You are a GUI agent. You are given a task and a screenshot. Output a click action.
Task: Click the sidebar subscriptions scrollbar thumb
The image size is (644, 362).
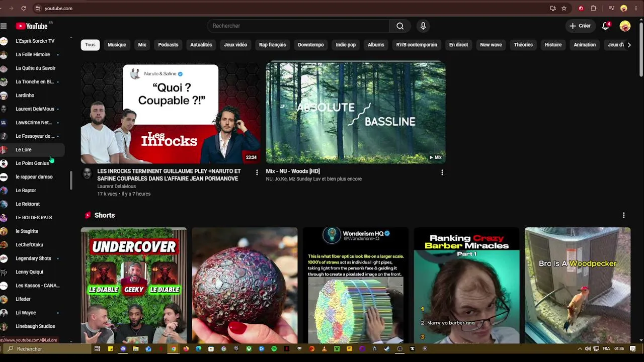click(x=71, y=180)
